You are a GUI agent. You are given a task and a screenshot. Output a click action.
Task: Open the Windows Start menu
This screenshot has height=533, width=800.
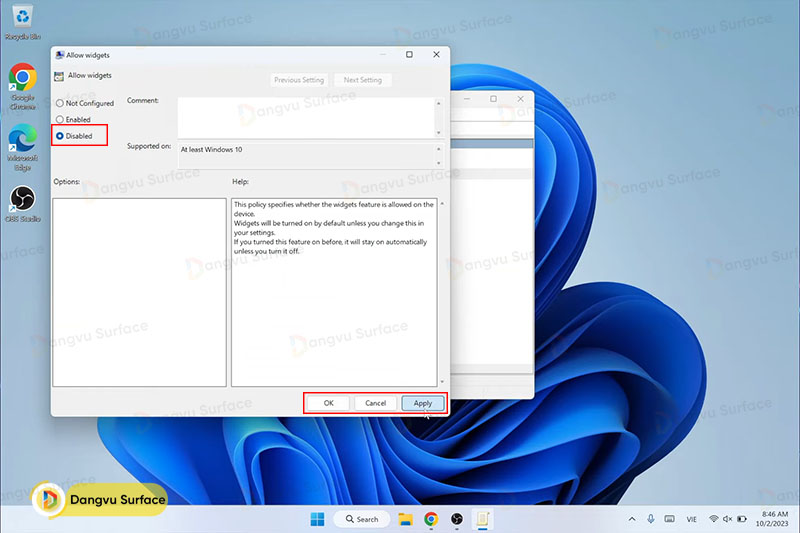click(x=317, y=519)
